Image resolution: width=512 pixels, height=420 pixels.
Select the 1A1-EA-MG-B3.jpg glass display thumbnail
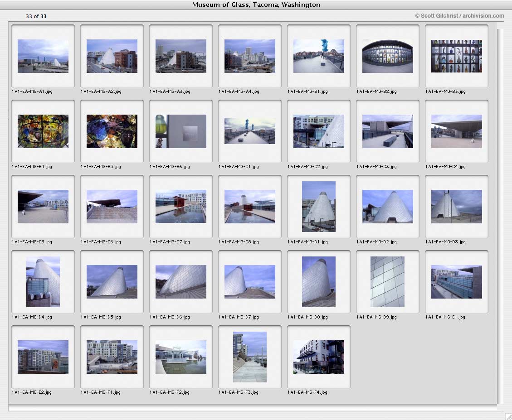(457, 56)
